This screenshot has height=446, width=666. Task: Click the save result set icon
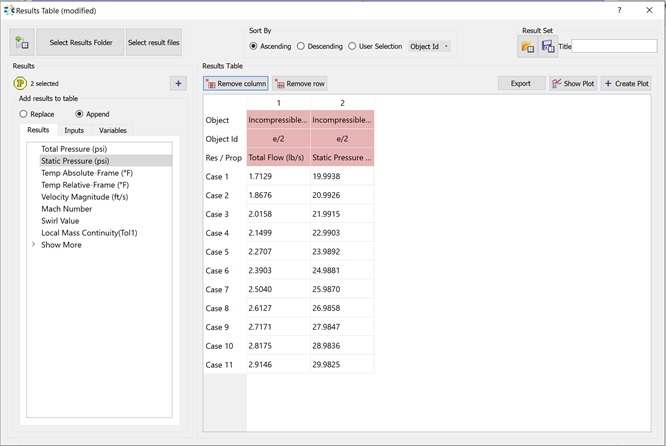(x=547, y=46)
